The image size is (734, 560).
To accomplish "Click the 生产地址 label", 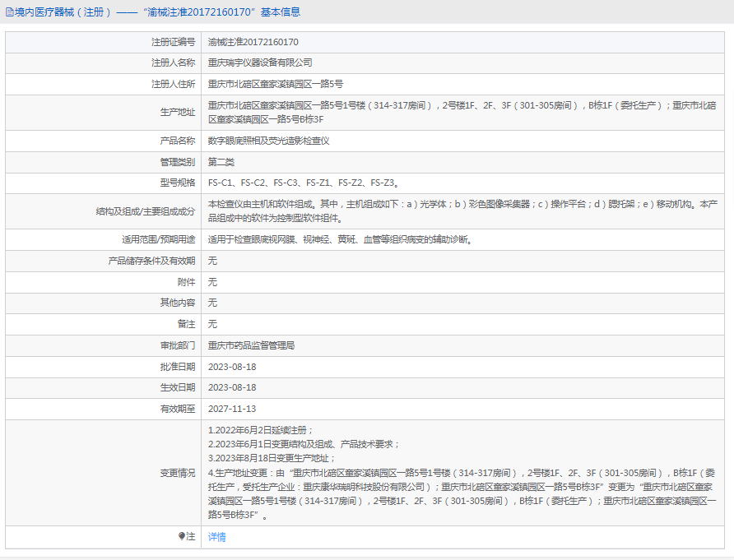I will coord(178,113).
